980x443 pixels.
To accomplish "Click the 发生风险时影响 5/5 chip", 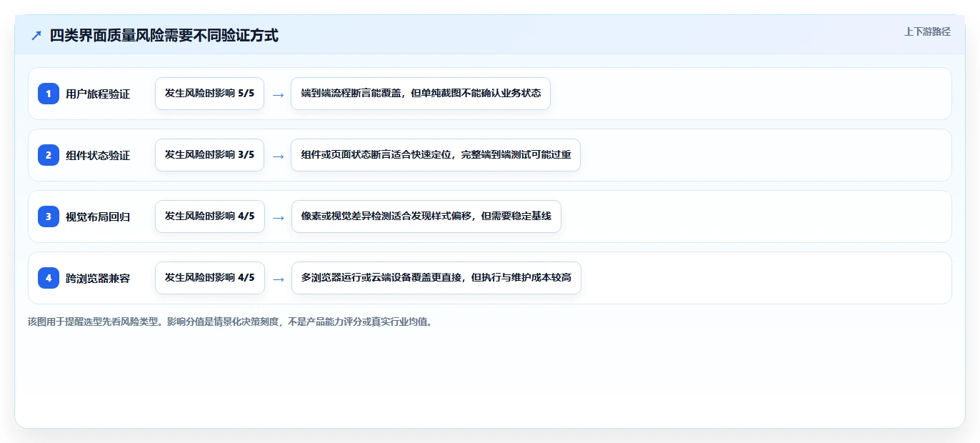I will pyautogui.click(x=210, y=94).
